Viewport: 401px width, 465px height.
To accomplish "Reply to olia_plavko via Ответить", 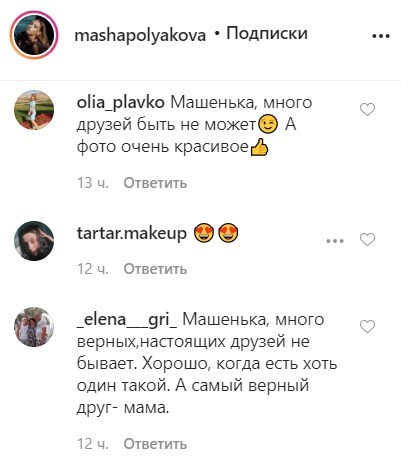I will (155, 183).
